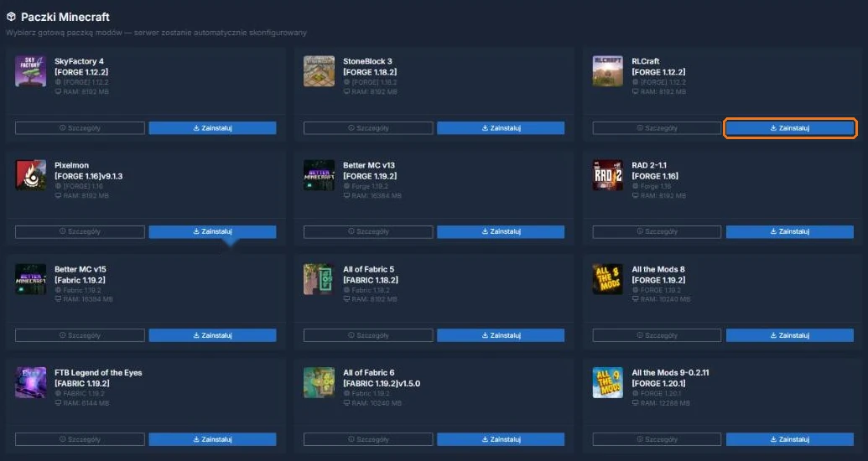The width and height of the screenshot is (868, 461).
Task: Open Szczegóły for All of Fabric 6
Action: click(x=368, y=439)
